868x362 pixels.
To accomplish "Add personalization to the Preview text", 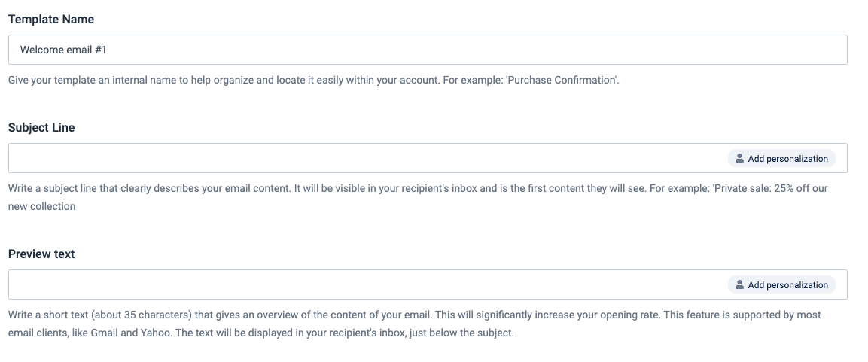I will tap(780, 285).
